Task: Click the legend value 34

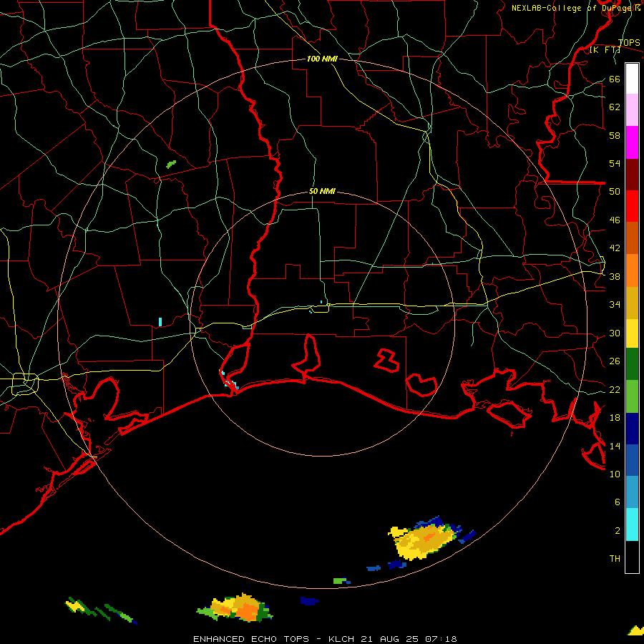Action: 615,304
